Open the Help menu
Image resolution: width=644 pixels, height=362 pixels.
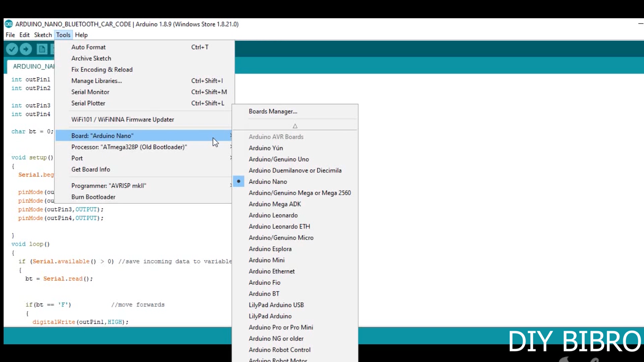pos(81,35)
